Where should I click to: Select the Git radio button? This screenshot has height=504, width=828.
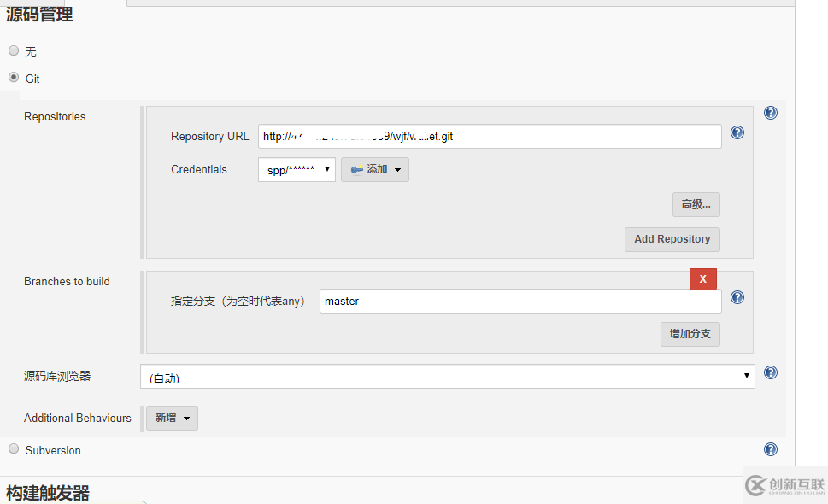click(x=14, y=78)
